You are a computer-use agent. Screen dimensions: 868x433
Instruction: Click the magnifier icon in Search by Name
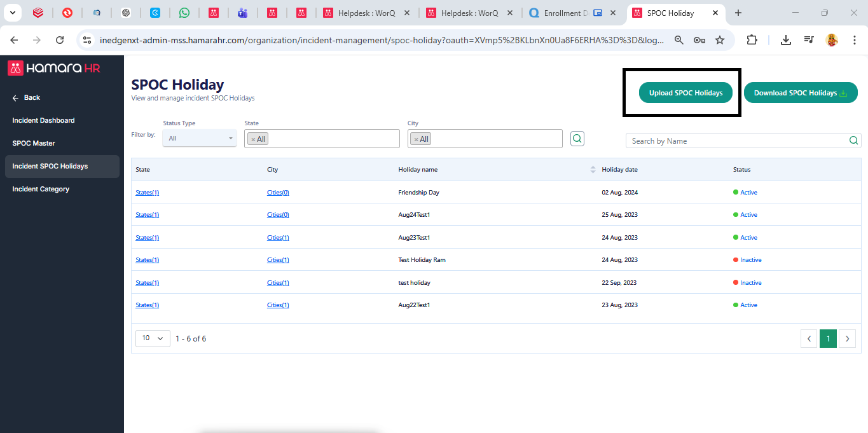coord(853,141)
